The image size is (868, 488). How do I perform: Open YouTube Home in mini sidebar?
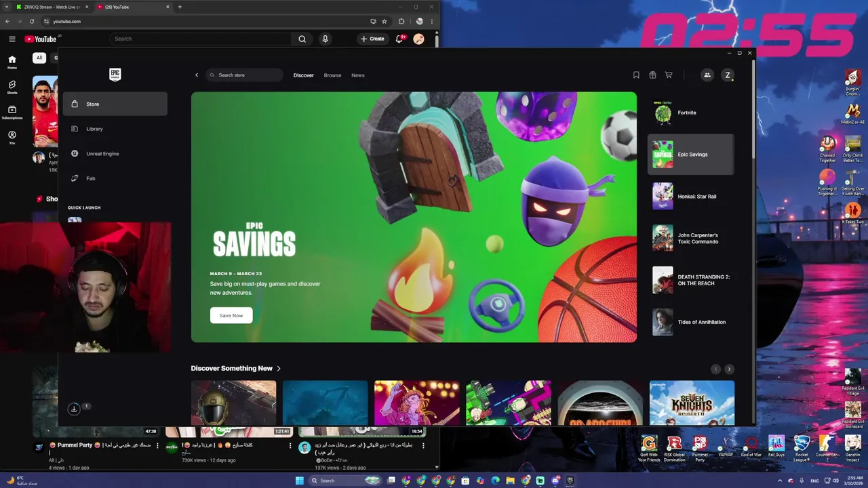point(12,62)
